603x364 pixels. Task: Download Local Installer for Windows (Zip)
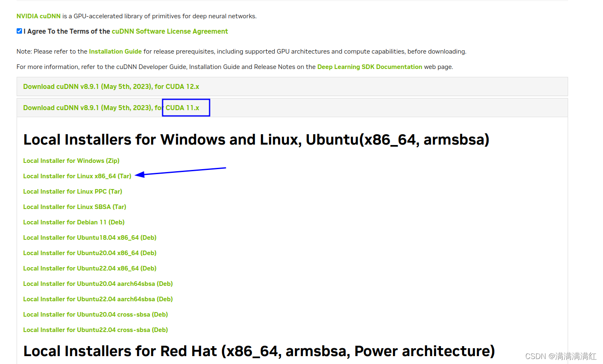click(71, 161)
